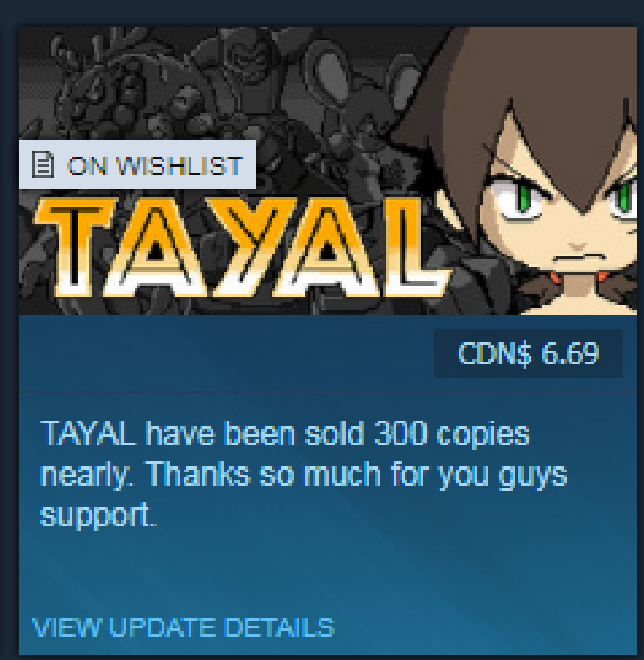
Task: Click the character's frowning mouth
Action: (x=579, y=257)
